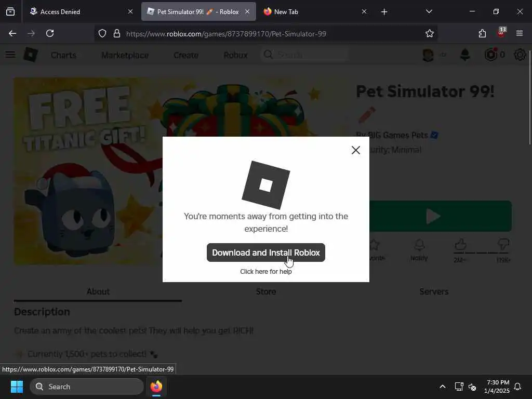Click the Firefox taskbar icon
This screenshot has width=532, height=399.
click(156, 387)
